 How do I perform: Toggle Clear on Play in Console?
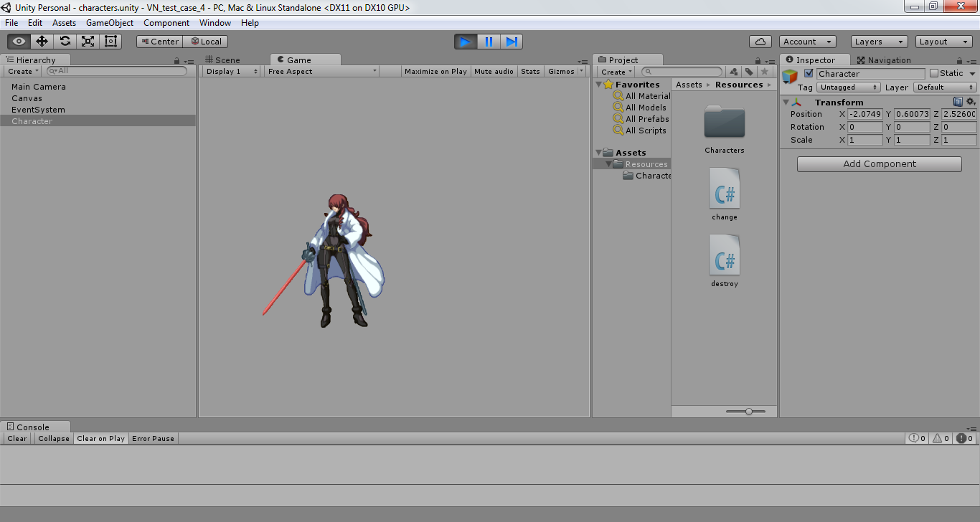[100, 438]
